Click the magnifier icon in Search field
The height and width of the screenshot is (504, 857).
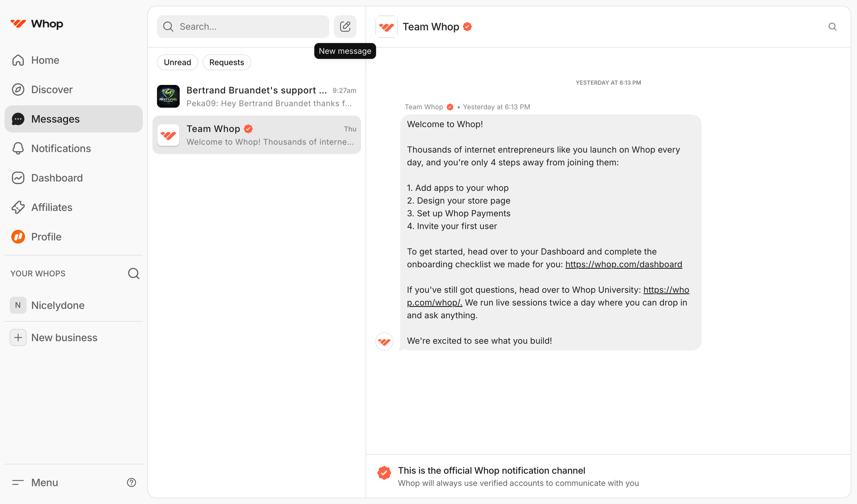tap(168, 26)
